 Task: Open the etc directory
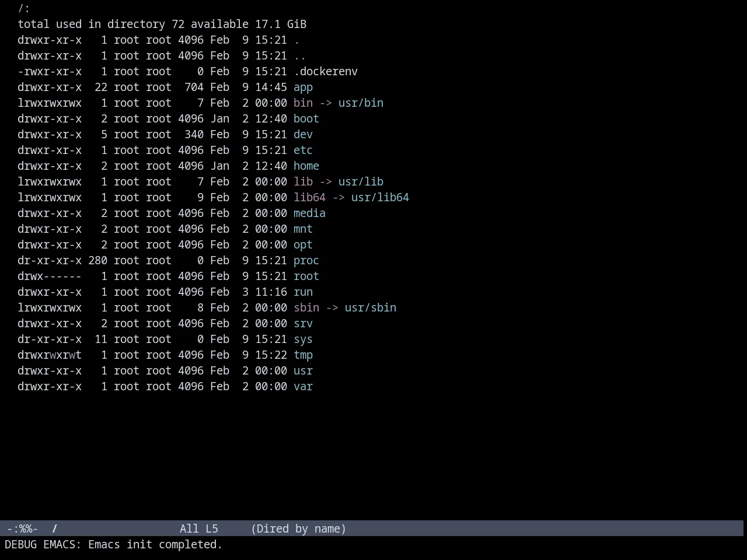coord(303,150)
